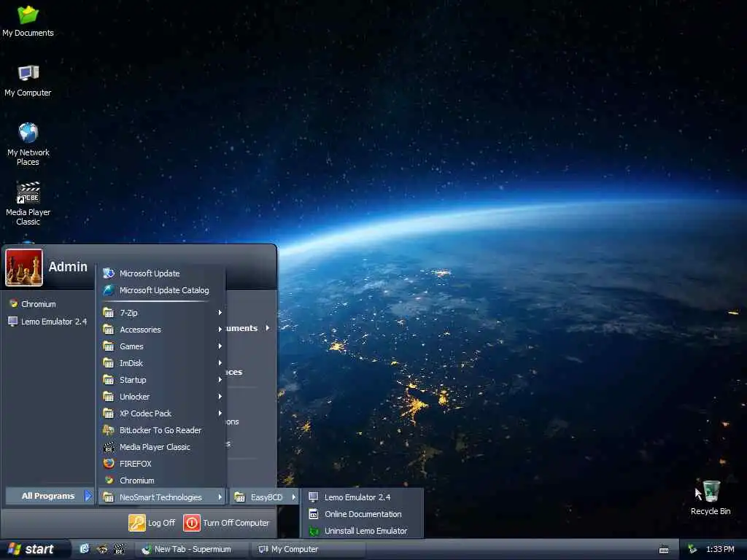This screenshot has width=747, height=560.
Task: Expand the Unlocker folder
Action: 162,396
